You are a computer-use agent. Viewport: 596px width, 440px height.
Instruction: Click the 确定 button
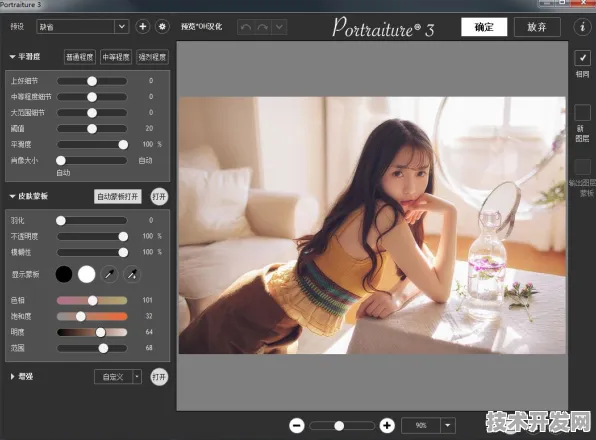click(484, 27)
